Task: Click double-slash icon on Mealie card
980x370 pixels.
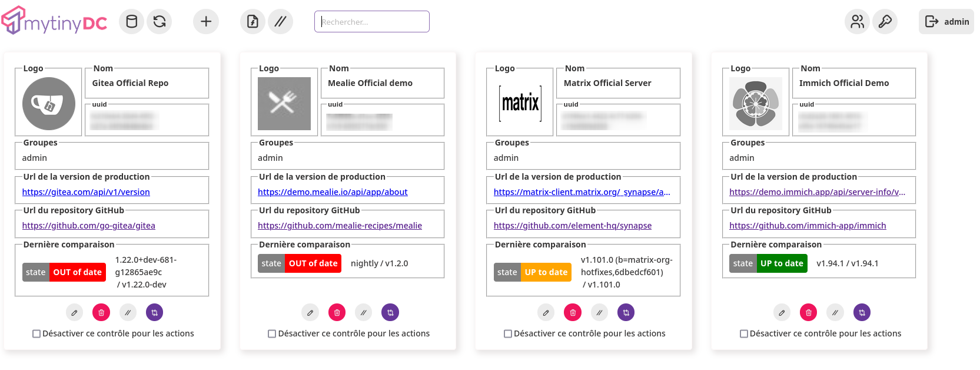Action: (364, 312)
